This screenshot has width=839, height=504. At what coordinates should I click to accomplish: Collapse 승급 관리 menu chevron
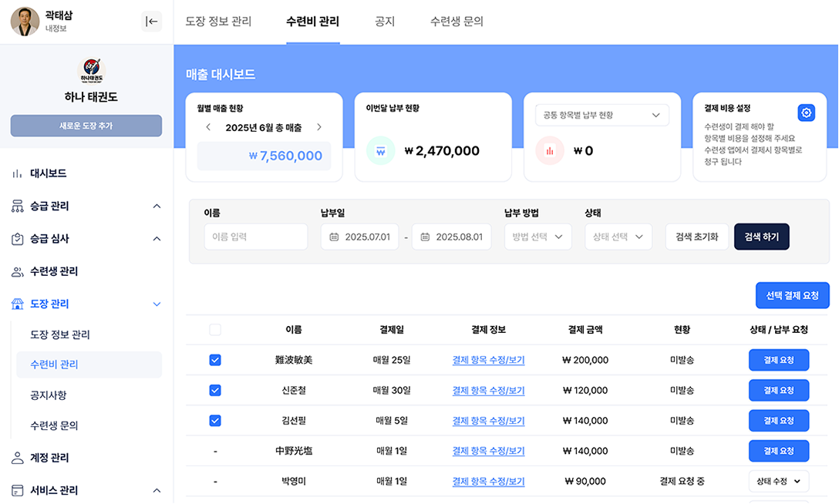point(157,207)
